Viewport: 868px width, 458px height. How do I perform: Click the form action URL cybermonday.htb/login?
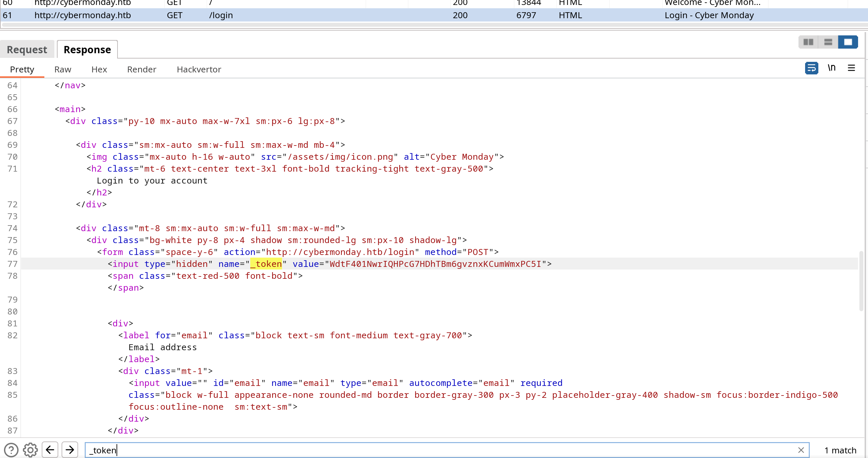[340, 252]
